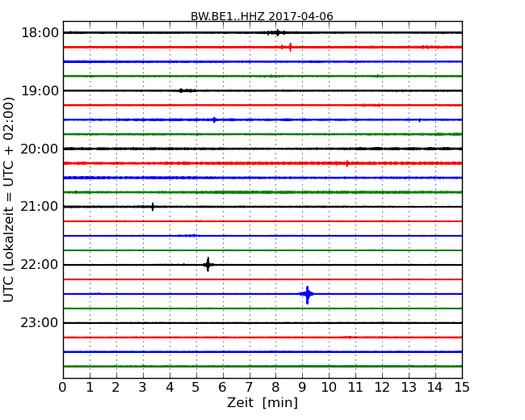Click the large blue seismic spike near minute 9

308,294
